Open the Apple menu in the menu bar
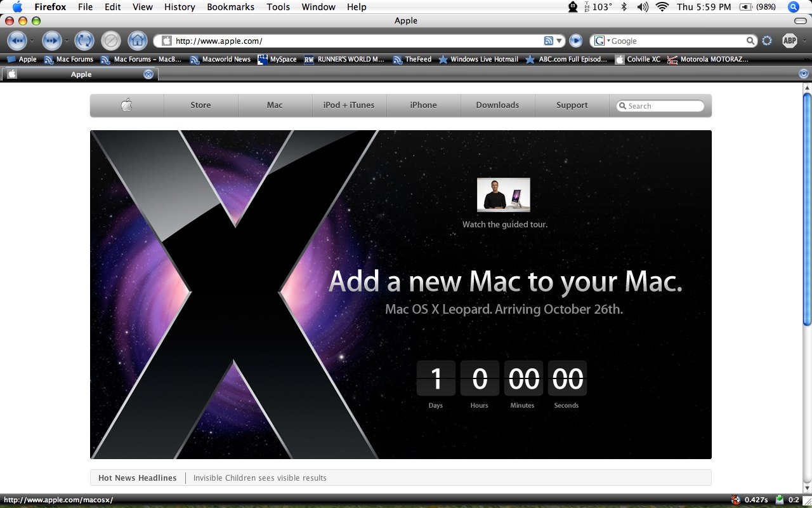This screenshot has width=812, height=508. 17,7
